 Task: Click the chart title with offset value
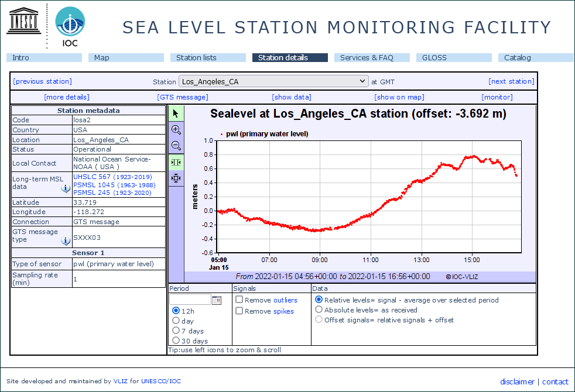pos(358,114)
